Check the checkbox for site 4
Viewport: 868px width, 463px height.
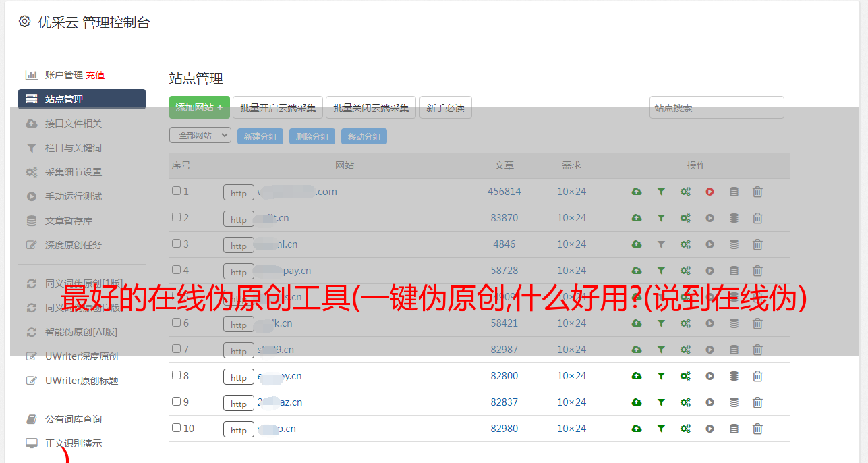(176, 270)
